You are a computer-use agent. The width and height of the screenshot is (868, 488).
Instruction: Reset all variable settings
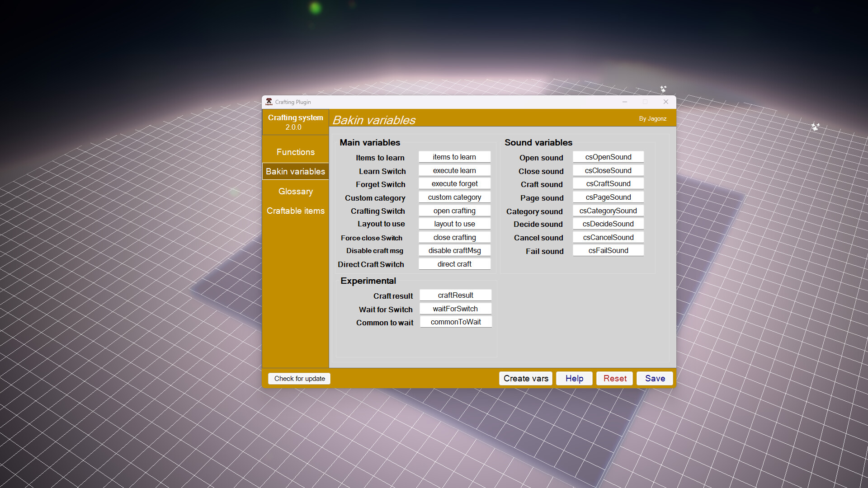614,378
